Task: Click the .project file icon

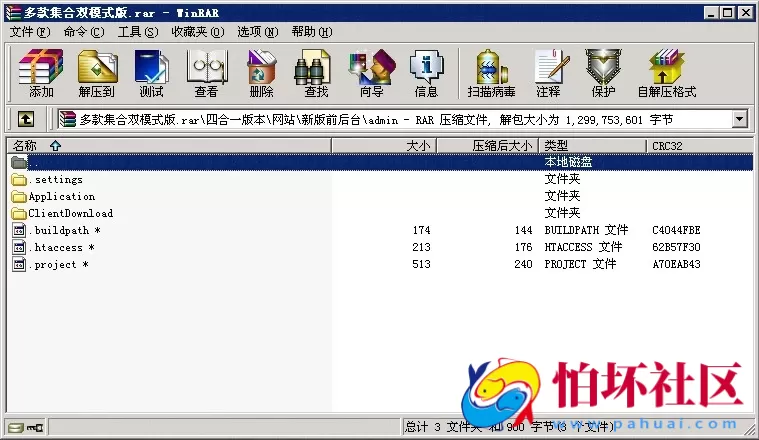Action: 19,264
